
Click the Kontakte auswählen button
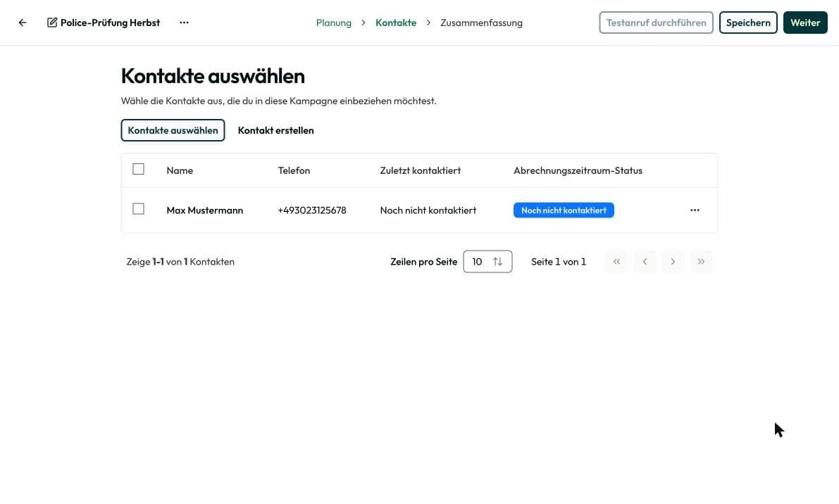coord(173,130)
